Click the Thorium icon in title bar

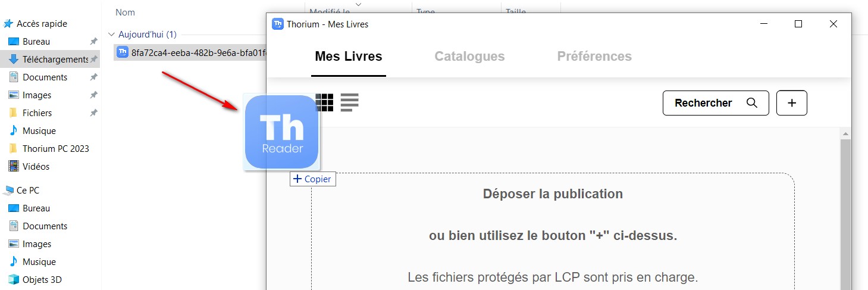(277, 24)
